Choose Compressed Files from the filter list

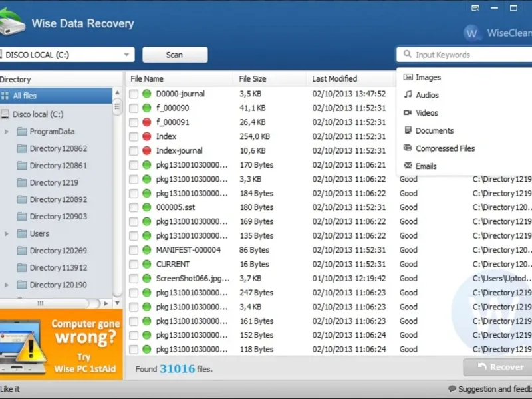coord(445,148)
